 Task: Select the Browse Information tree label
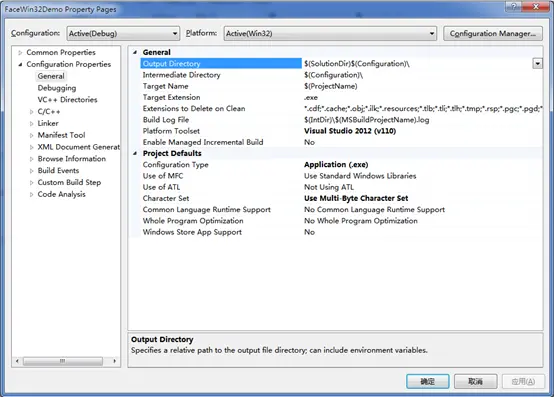[x=72, y=159]
